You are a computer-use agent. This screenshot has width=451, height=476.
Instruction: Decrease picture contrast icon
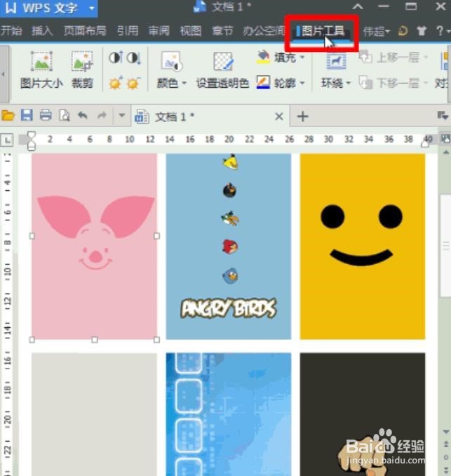[x=134, y=58]
